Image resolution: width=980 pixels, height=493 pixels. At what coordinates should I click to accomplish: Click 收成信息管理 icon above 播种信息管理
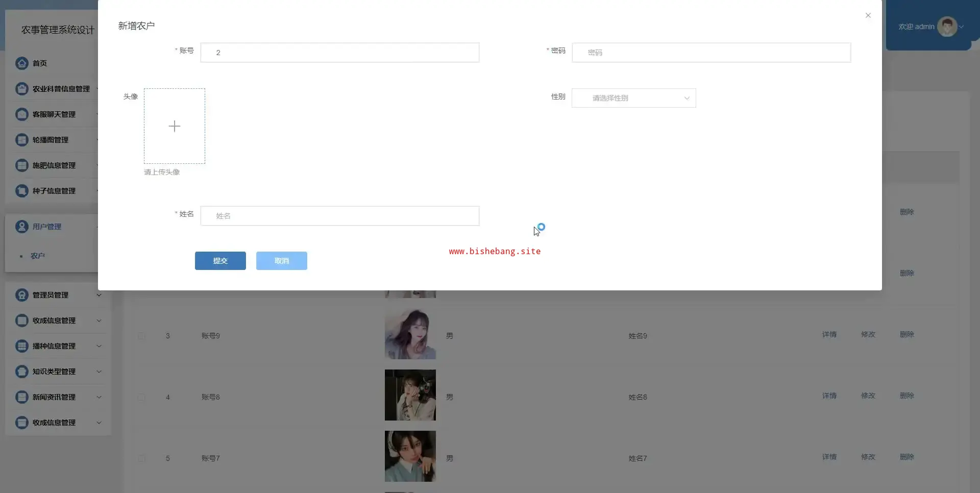tap(21, 321)
